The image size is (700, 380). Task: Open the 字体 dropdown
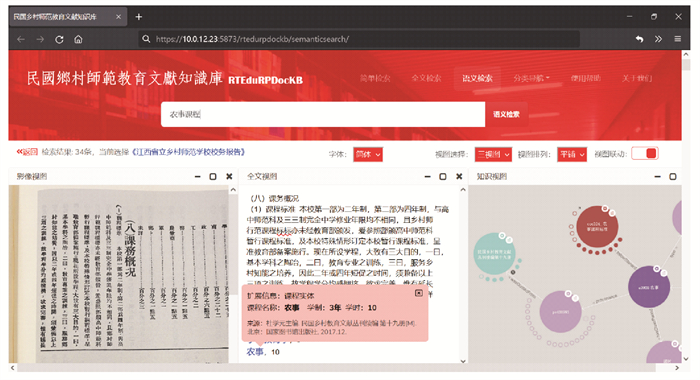tap(368, 155)
